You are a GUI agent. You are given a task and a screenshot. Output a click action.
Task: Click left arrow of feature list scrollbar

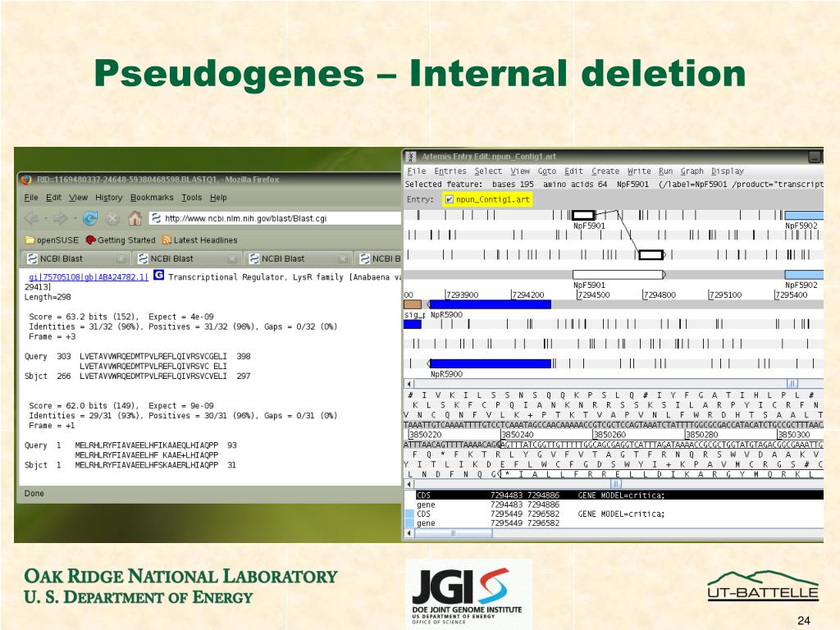tap(409, 533)
